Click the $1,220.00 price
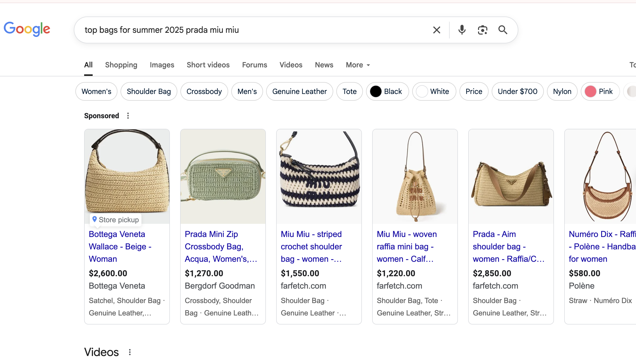This screenshot has width=636, height=364. [396, 273]
